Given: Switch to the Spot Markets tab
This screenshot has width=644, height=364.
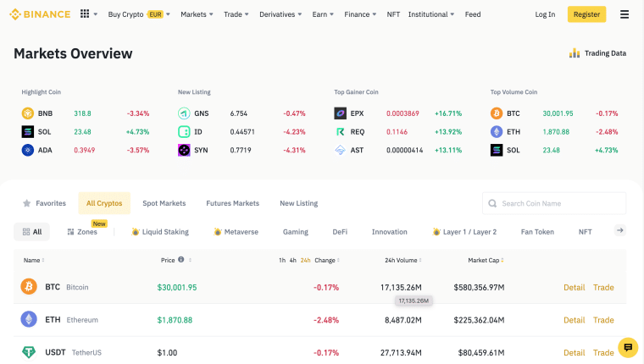Looking at the screenshot, I should tap(164, 203).
